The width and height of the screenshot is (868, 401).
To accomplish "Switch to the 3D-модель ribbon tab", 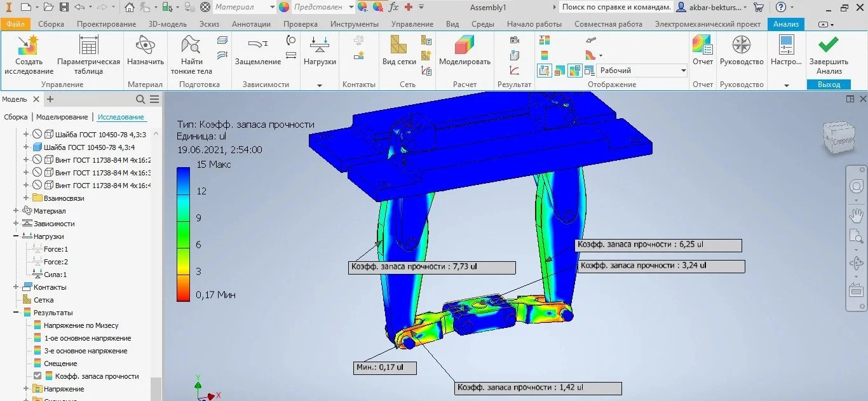I will 168,24.
